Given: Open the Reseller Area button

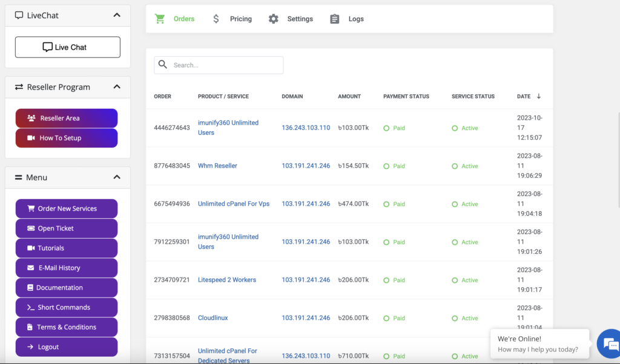Looking at the screenshot, I should [x=67, y=119].
